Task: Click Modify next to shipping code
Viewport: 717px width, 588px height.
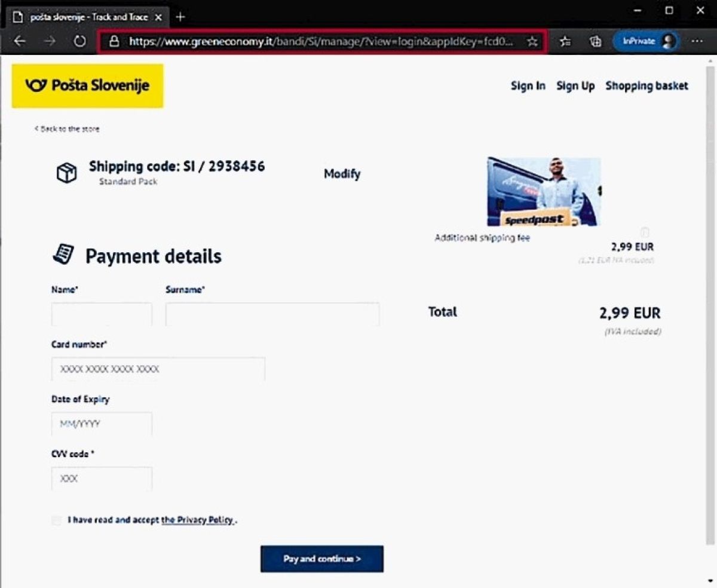Action: point(342,174)
